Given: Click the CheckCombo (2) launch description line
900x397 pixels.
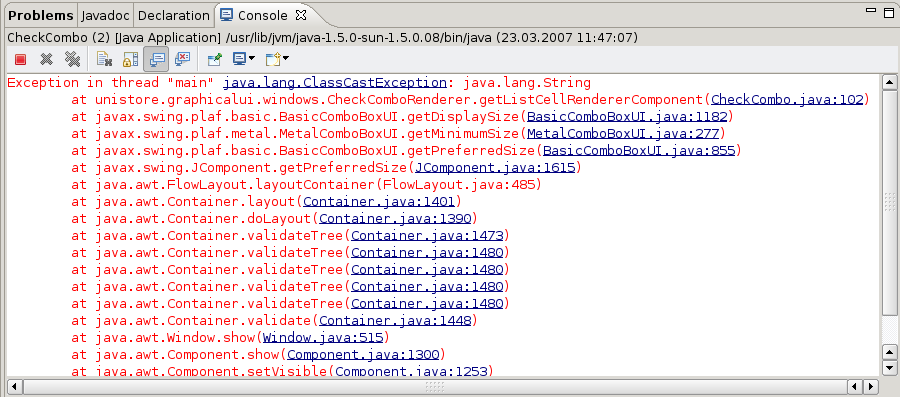Looking at the screenshot, I should click(x=323, y=38).
